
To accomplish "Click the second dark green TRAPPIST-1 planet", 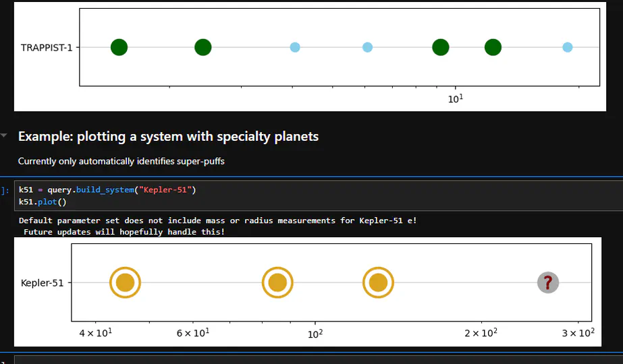I will [x=203, y=47].
